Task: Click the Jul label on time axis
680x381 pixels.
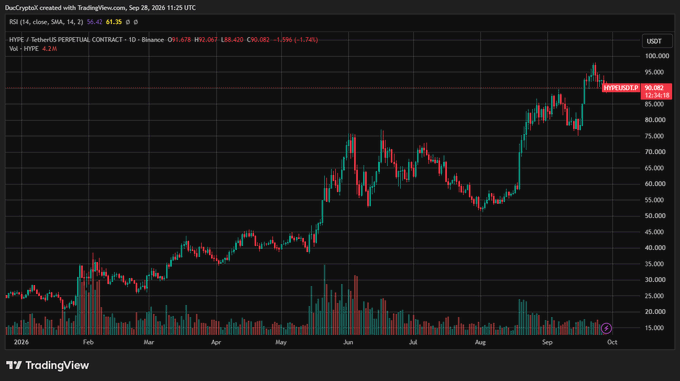Action: tap(413, 342)
